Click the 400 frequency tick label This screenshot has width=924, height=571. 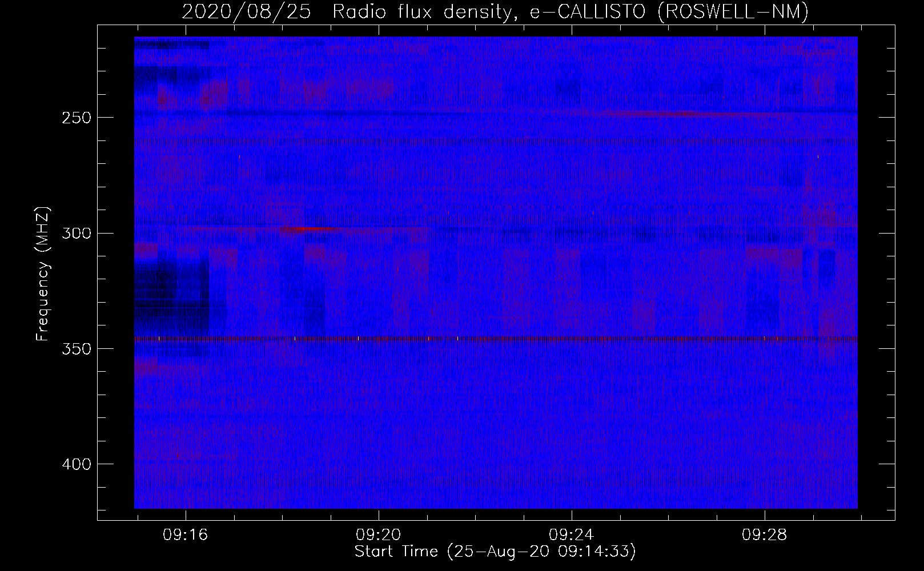click(77, 464)
